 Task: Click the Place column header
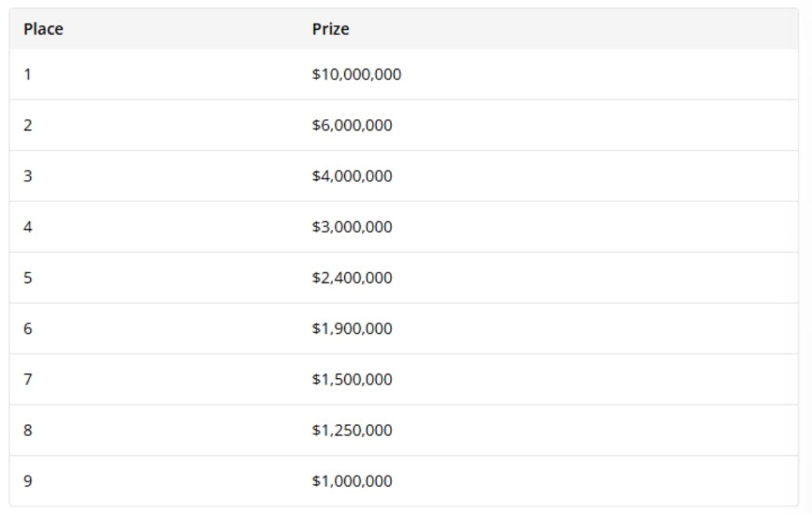click(x=44, y=29)
